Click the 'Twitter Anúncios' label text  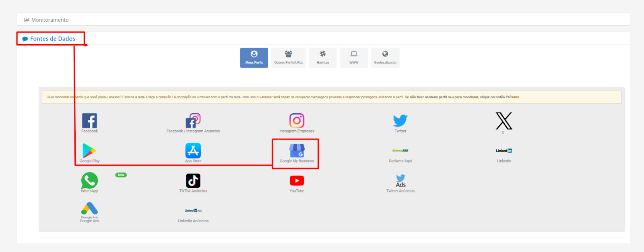(x=400, y=191)
